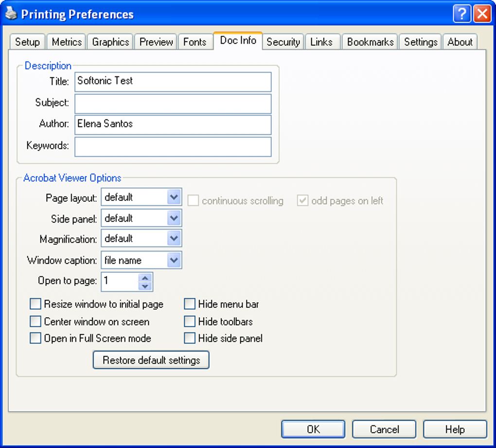Focus the empty Subject field
Viewport: 496px width, 448px height.
pos(173,104)
